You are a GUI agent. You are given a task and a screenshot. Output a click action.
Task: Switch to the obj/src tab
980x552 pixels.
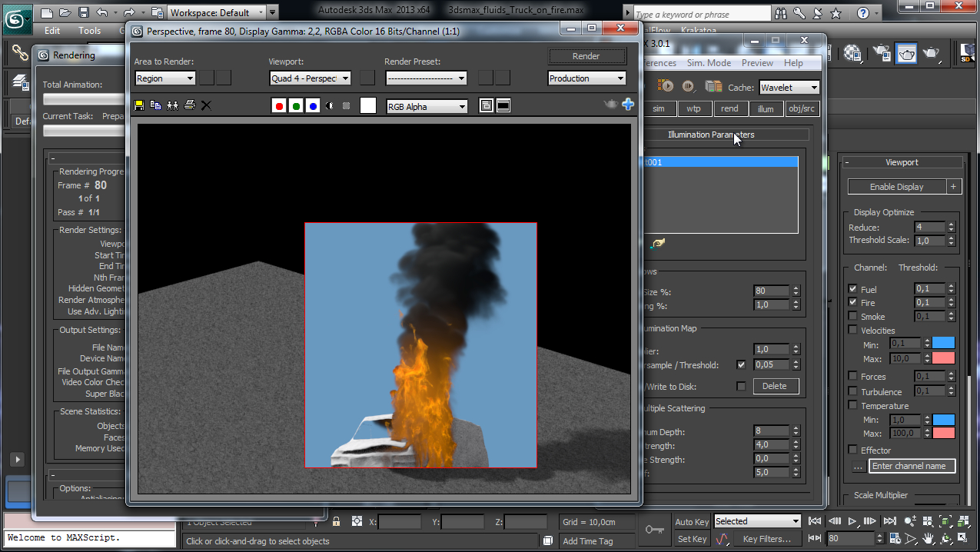tap(802, 109)
